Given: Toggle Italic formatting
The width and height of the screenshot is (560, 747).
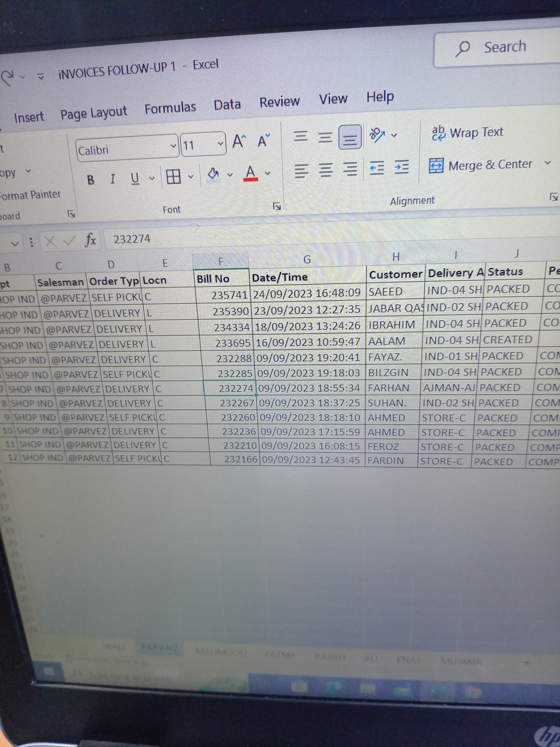Looking at the screenshot, I should 113,179.
